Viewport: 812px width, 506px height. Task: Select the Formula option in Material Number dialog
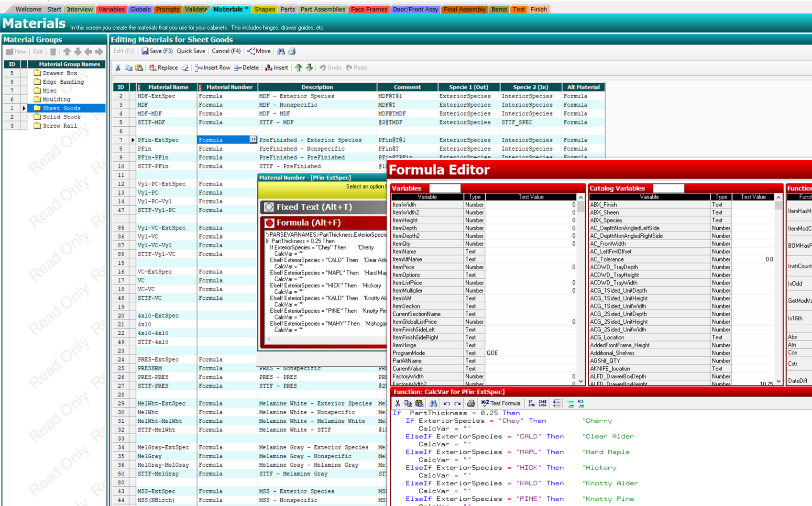[303, 222]
